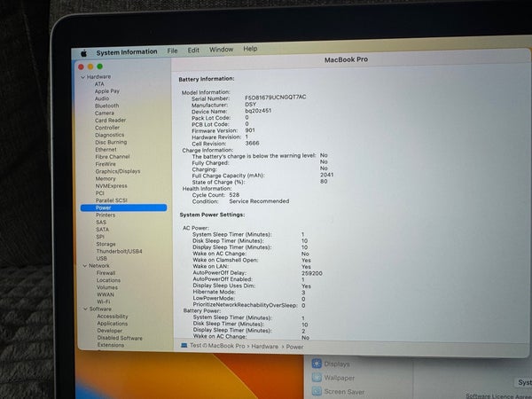
Task: Select Graphics/Displays in the sidebar
Action: pyautogui.click(x=118, y=171)
